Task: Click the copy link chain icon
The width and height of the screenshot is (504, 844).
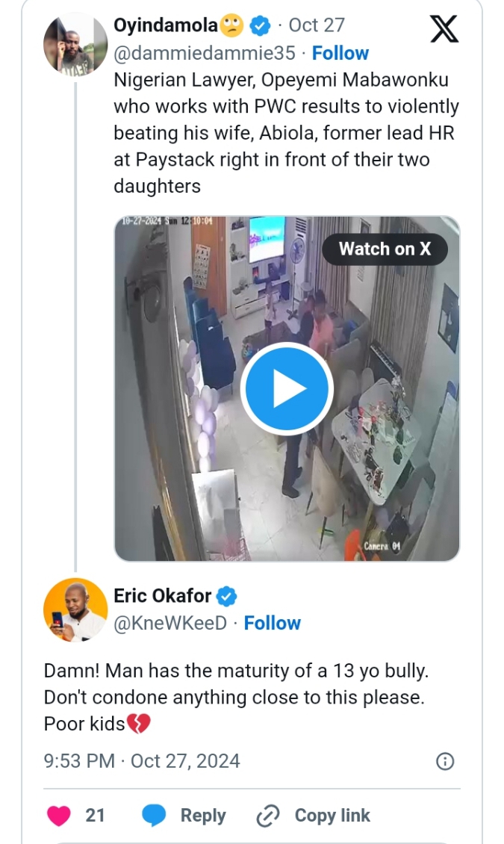Action: (267, 816)
